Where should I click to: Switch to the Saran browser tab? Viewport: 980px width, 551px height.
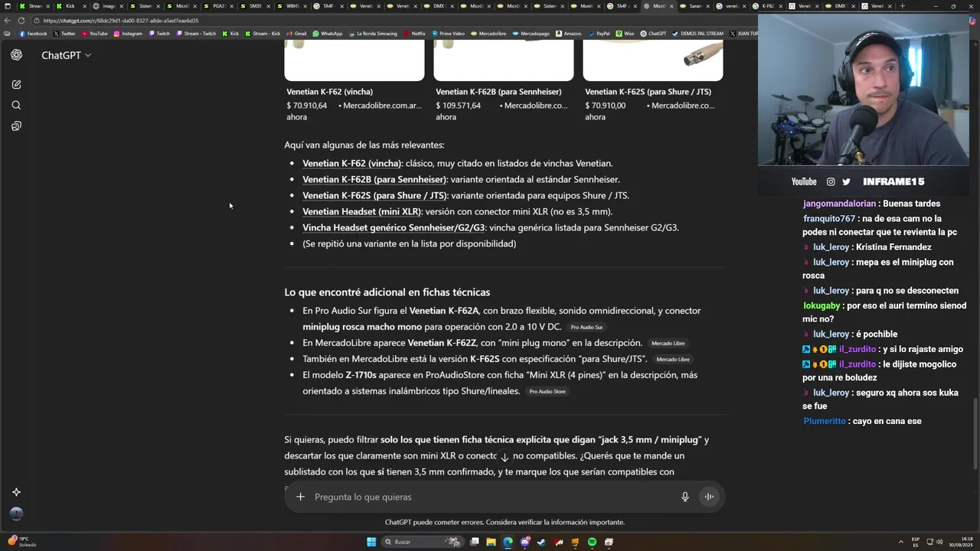tap(694, 6)
